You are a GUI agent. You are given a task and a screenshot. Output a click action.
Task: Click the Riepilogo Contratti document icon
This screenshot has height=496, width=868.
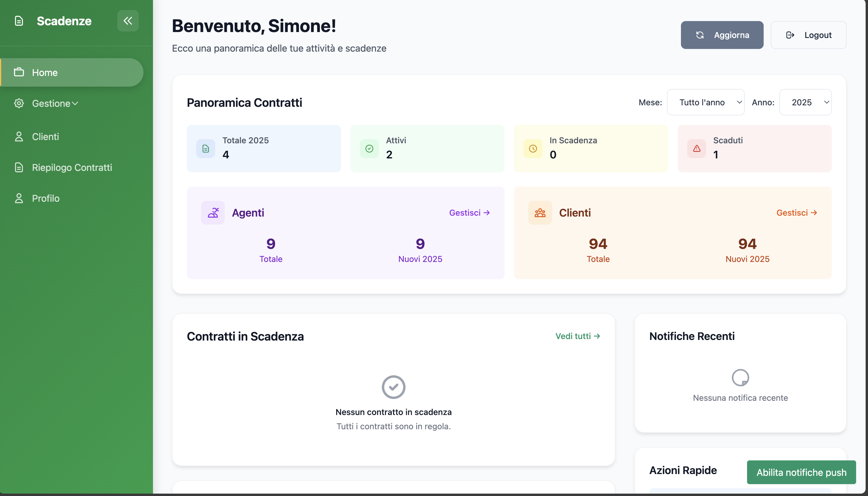click(x=19, y=167)
